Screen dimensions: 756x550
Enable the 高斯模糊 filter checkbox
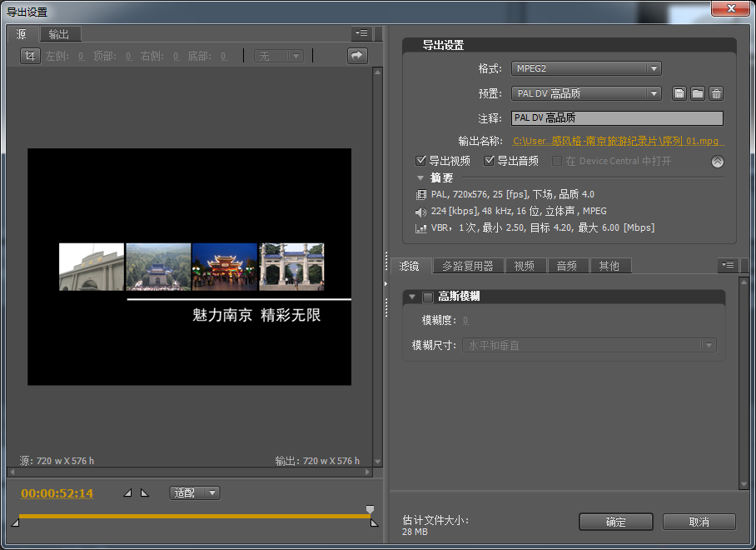pos(428,297)
